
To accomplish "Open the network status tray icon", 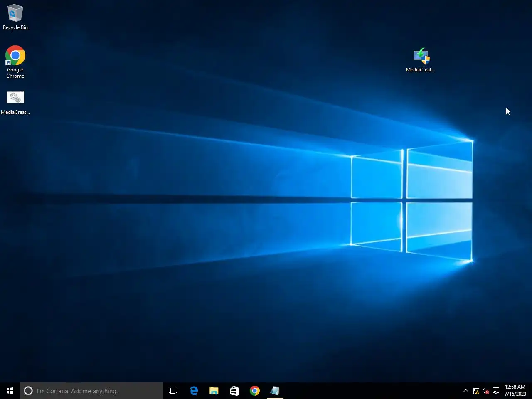I will coord(476,391).
